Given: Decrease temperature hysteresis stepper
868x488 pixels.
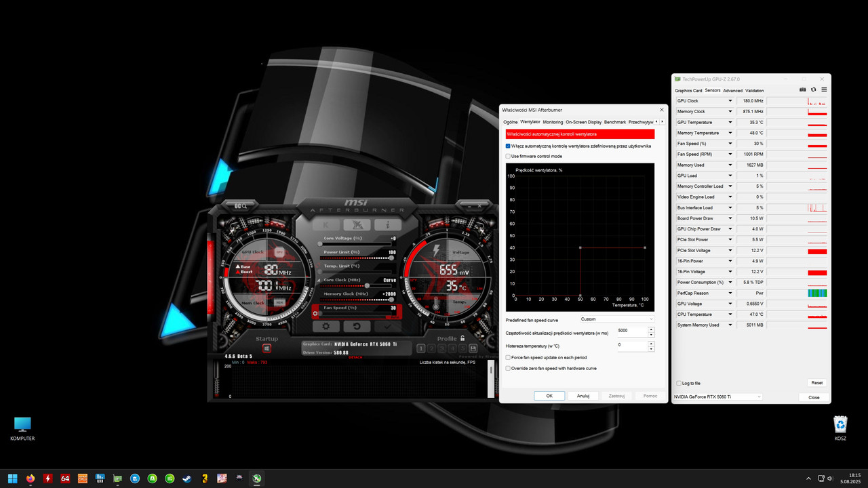Looking at the screenshot, I should [652, 348].
